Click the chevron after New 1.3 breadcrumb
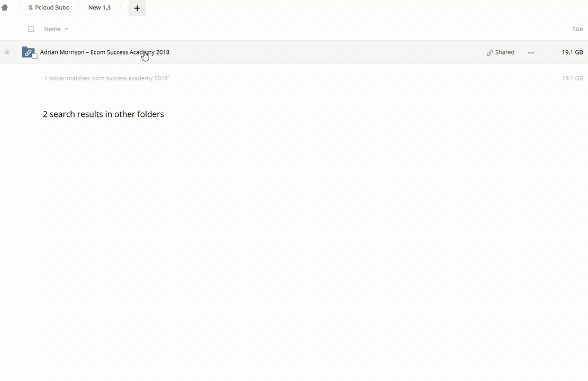Image resolution: width=588 pixels, height=381 pixels. pyautogui.click(x=121, y=8)
